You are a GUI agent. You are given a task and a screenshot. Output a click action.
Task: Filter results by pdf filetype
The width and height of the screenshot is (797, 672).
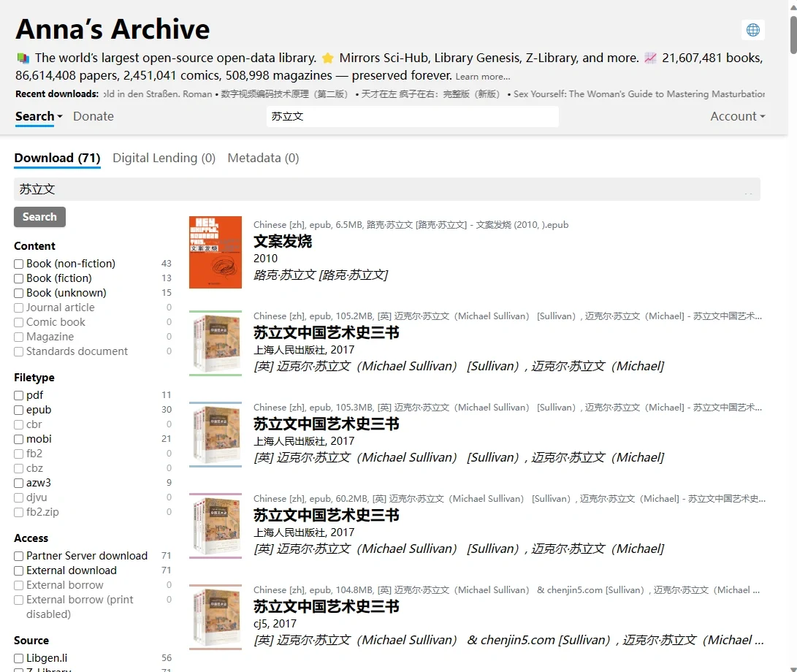tap(19, 395)
